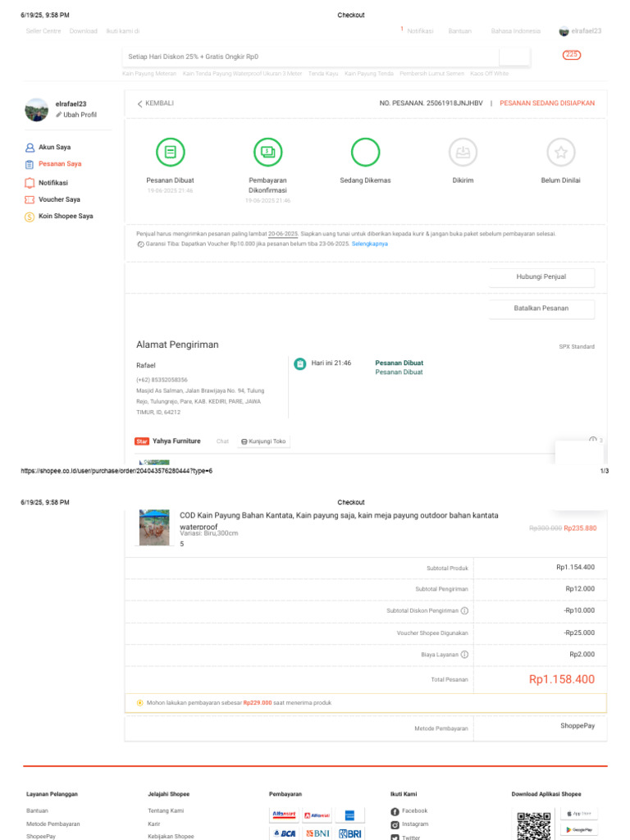The width and height of the screenshot is (630, 840).
Task: Click the info icon beside Subtotal Diskon Pengiriman
Action: [464, 610]
